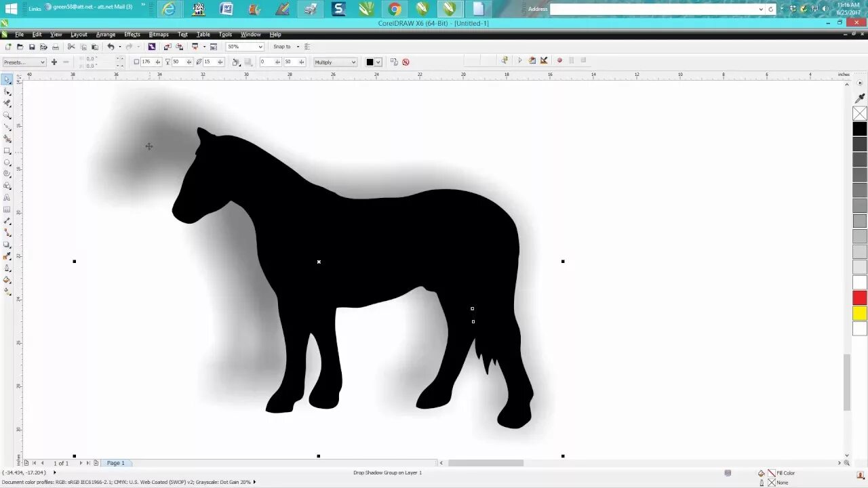This screenshot has width=868, height=488.
Task: Click the Import icon
Action: pyautogui.click(x=167, y=47)
